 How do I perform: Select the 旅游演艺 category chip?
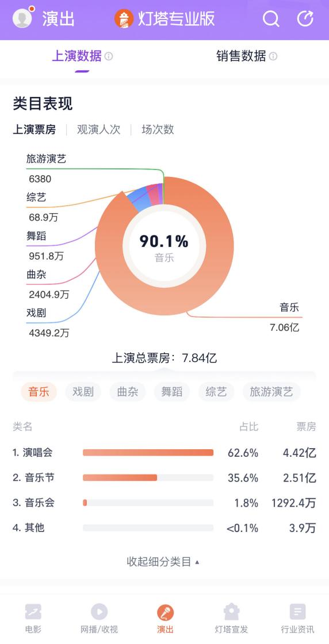271,392
